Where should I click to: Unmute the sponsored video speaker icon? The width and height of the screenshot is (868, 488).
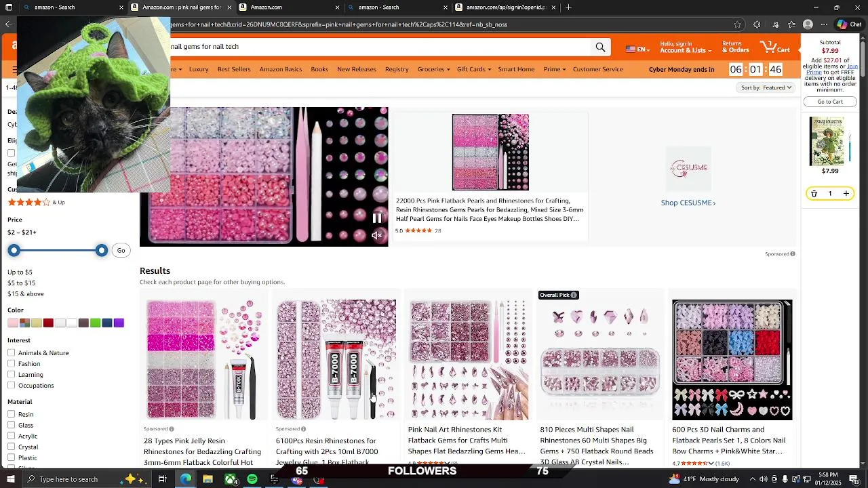click(x=377, y=235)
